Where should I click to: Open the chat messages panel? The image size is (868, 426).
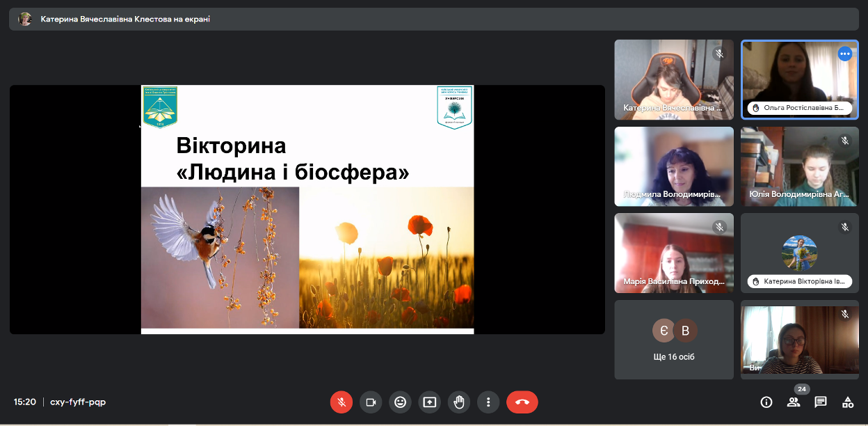coord(821,402)
